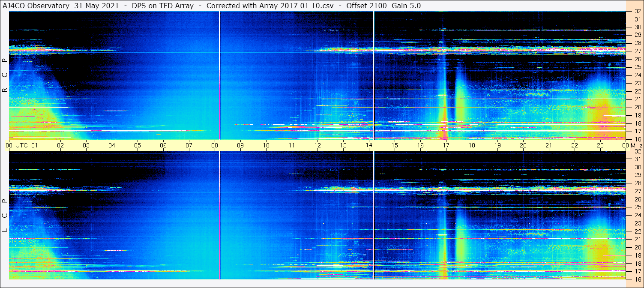Image resolution: width=644 pixels, height=288 pixels.
Task: Click the 04 UTC time axis label
Action: point(111,145)
